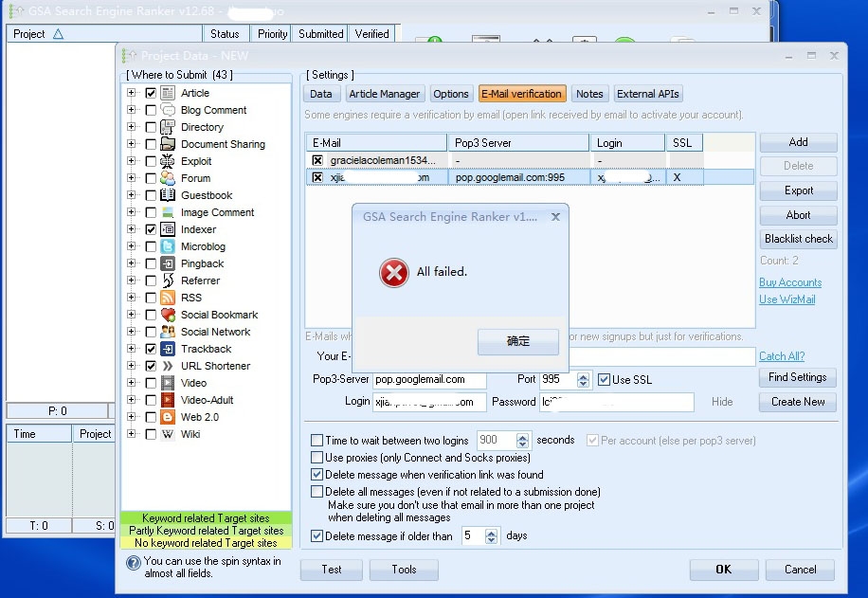Screen dimensions: 868x598
Task: Click the Add email account button
Action: click(x=798, y=142)
